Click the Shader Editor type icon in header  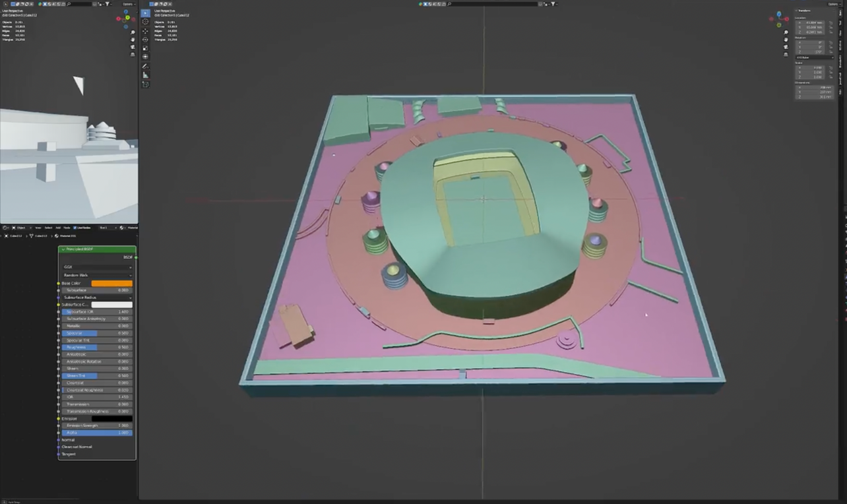click(5, 228)
